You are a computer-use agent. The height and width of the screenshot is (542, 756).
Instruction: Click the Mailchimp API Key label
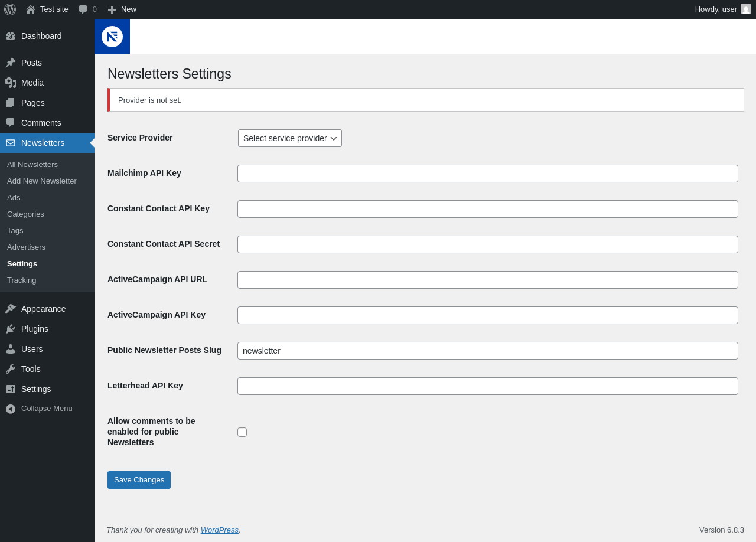tap(144, 173)
